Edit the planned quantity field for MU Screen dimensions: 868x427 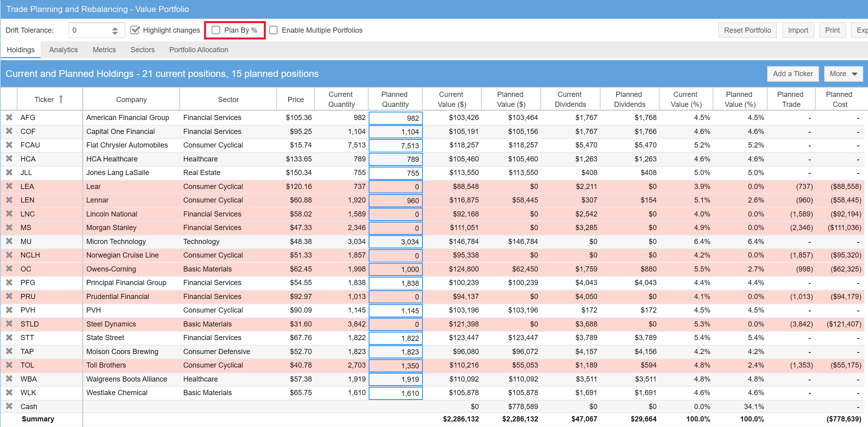[396, 242]
